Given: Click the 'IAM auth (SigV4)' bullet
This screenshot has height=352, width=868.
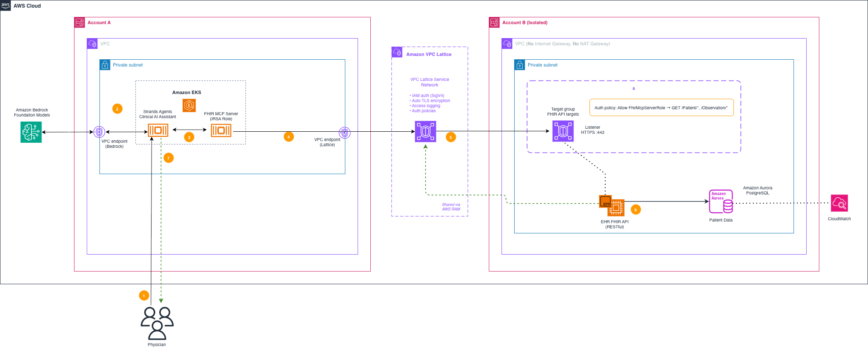Looking at the screenshot, I should [427, 96].
